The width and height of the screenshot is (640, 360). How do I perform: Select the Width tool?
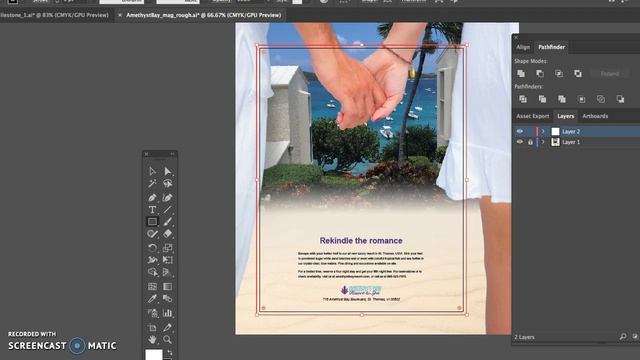point(152,260)
